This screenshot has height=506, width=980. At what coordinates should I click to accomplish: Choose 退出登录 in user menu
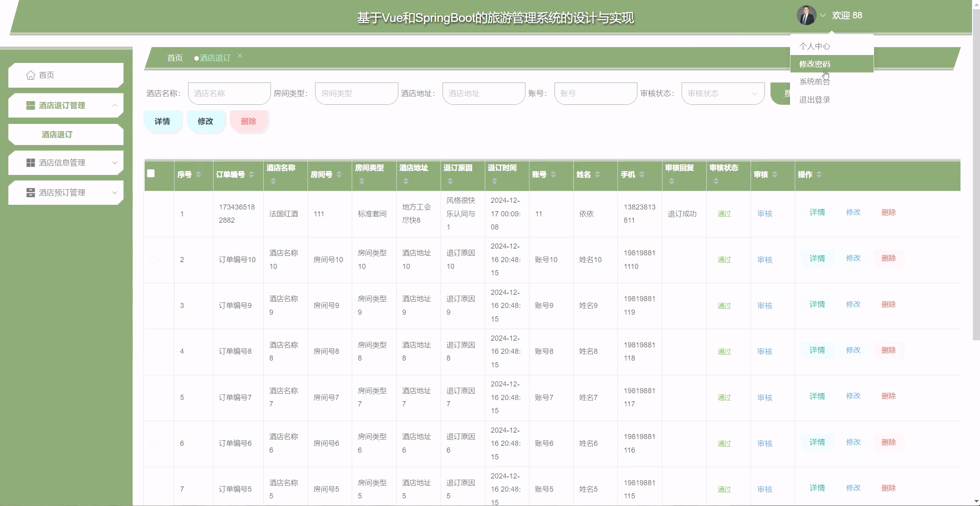tap(832, 100)
